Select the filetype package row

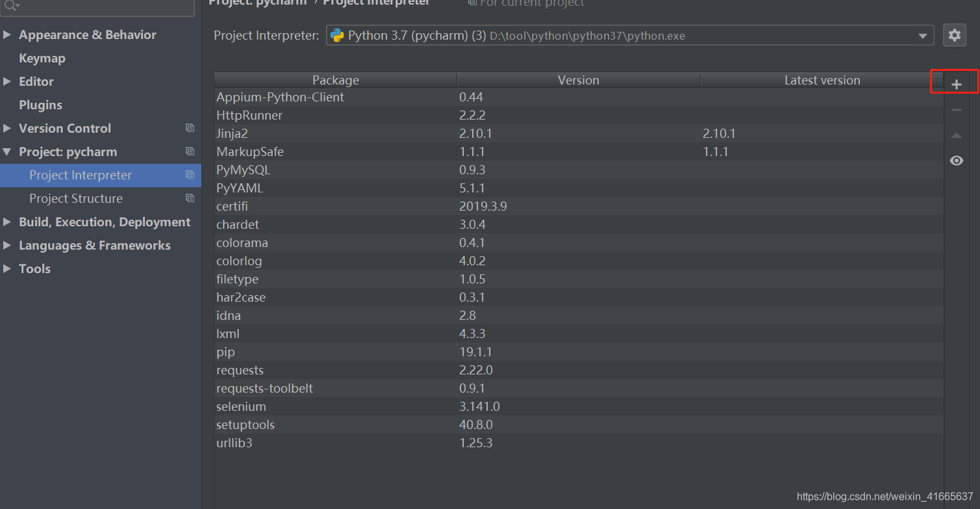click(579, 279)
